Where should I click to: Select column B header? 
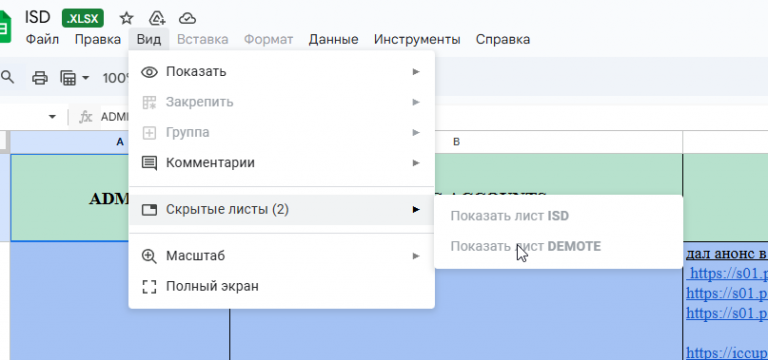click(456, 142)
